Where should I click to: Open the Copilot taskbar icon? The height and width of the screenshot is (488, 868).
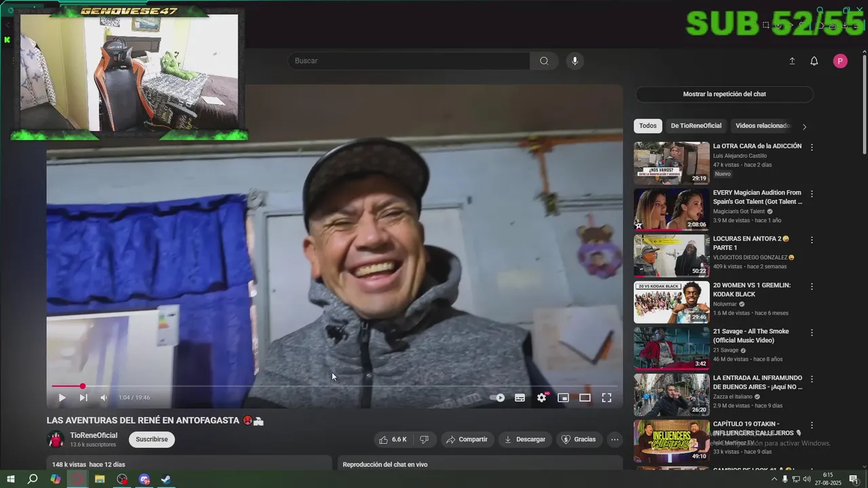pyautogui.click(x=56, y=479)
